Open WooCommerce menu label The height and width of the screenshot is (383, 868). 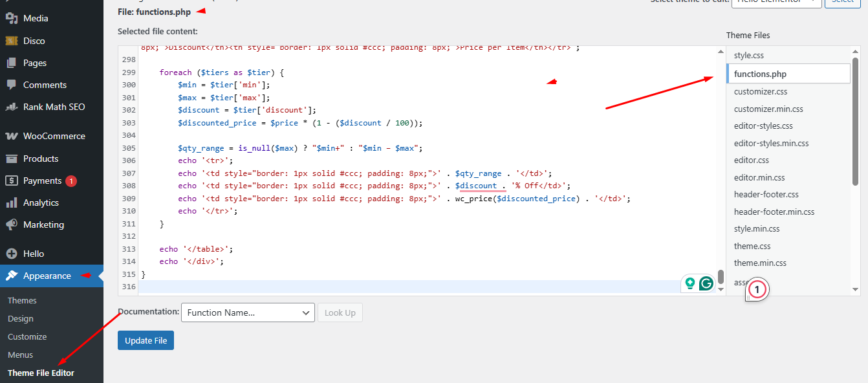54,137
